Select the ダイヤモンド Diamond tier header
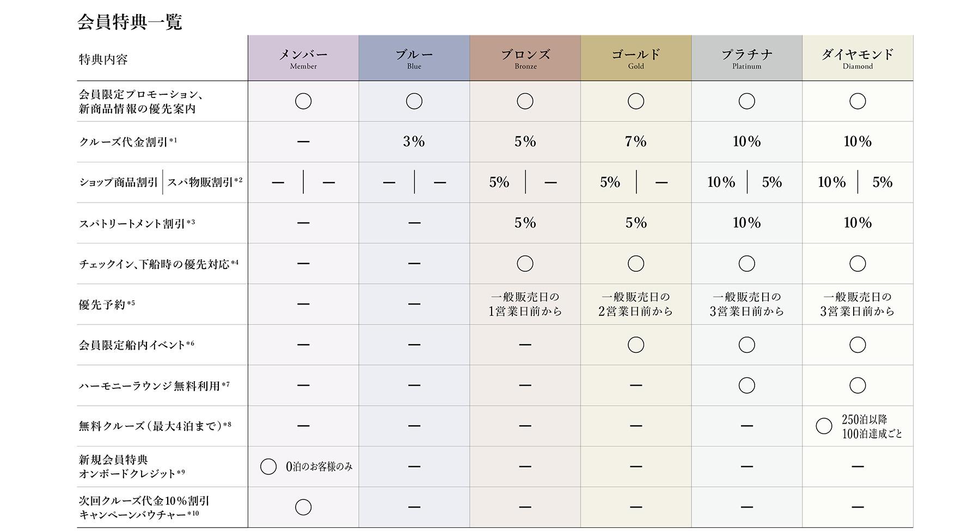Viewport: 980px width, 531px height. click(857, 58)
